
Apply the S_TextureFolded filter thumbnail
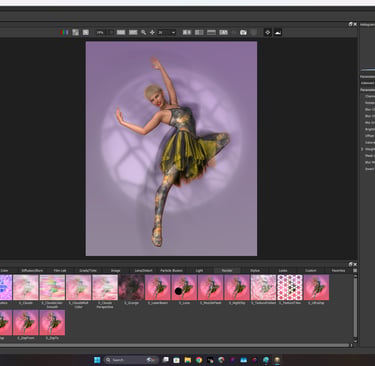(263, 287)
